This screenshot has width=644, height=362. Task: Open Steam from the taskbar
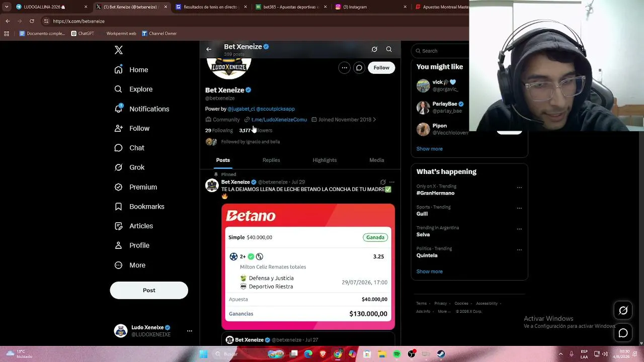click(x=441, y=354)
